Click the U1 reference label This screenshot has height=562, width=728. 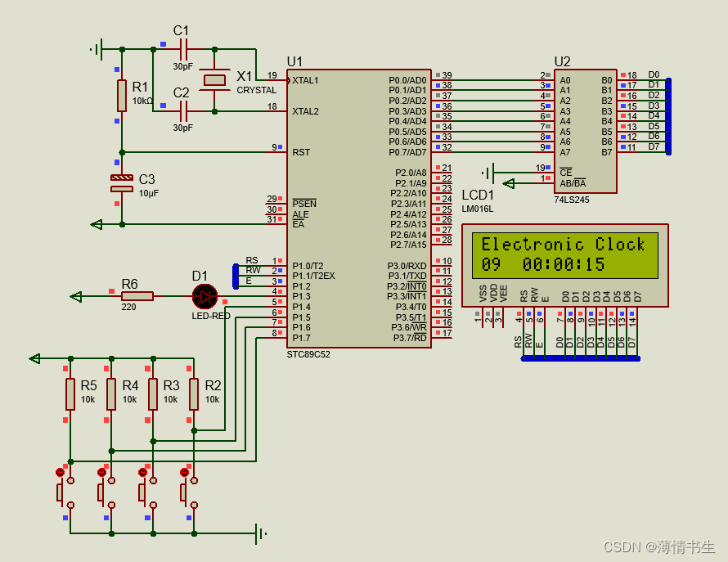pos(294,61)
